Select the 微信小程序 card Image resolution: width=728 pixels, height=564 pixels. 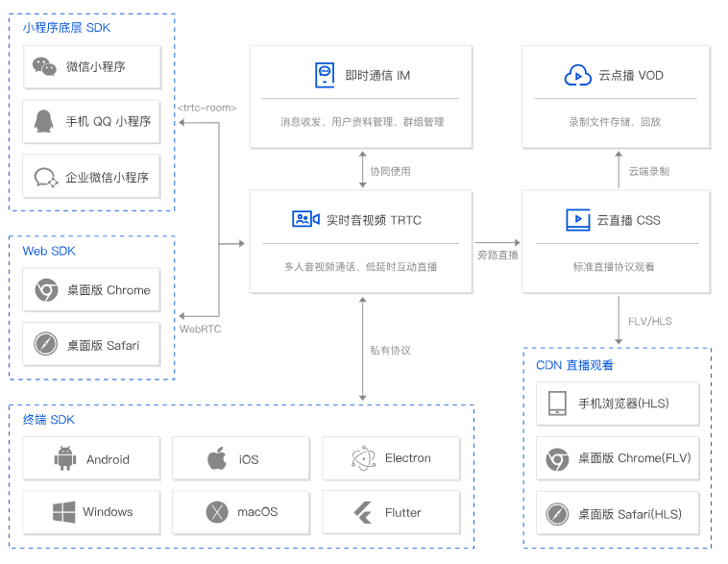tap(92, 67)
